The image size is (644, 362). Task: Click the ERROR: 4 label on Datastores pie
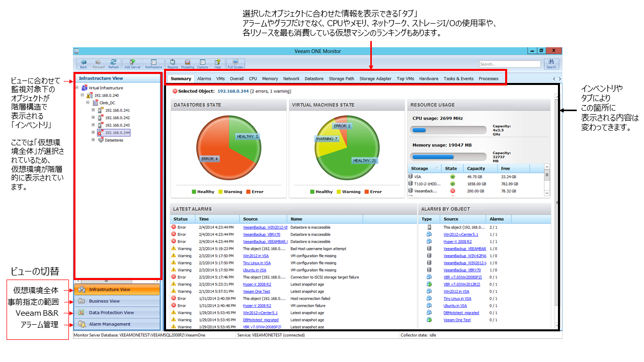(210, 159)
